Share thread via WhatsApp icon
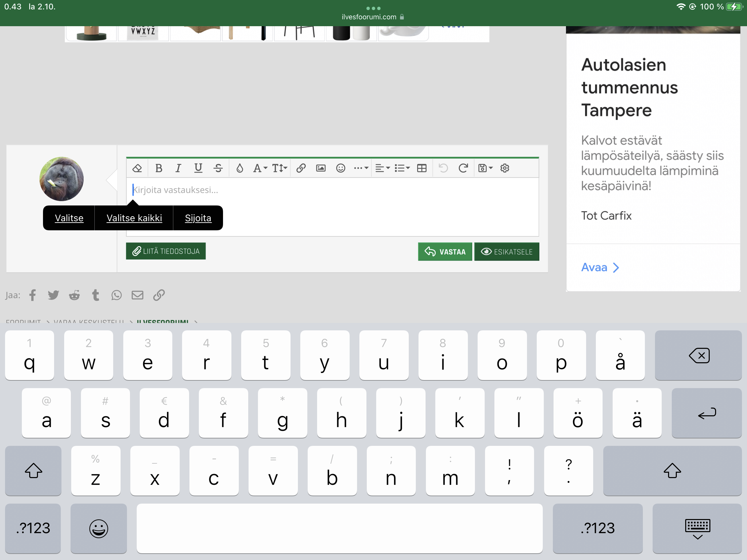The width and height of the screenshot is (747, 560). point(117,295)
